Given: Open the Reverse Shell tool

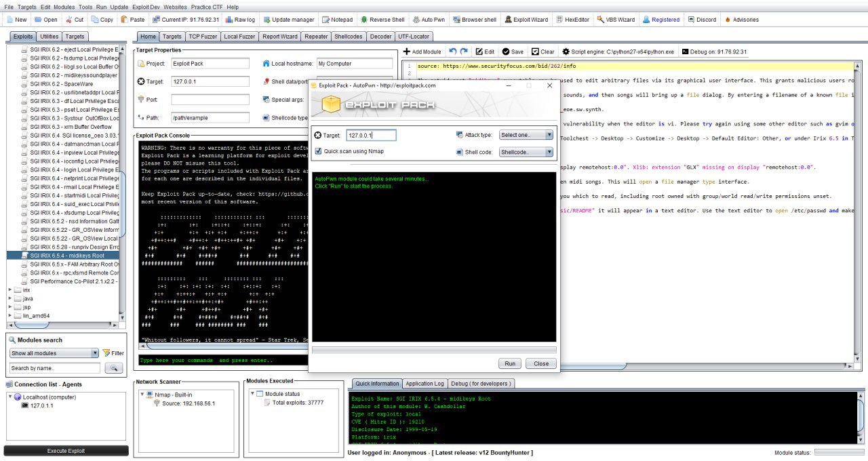Looking at the screenshot, I should point(383,20).
